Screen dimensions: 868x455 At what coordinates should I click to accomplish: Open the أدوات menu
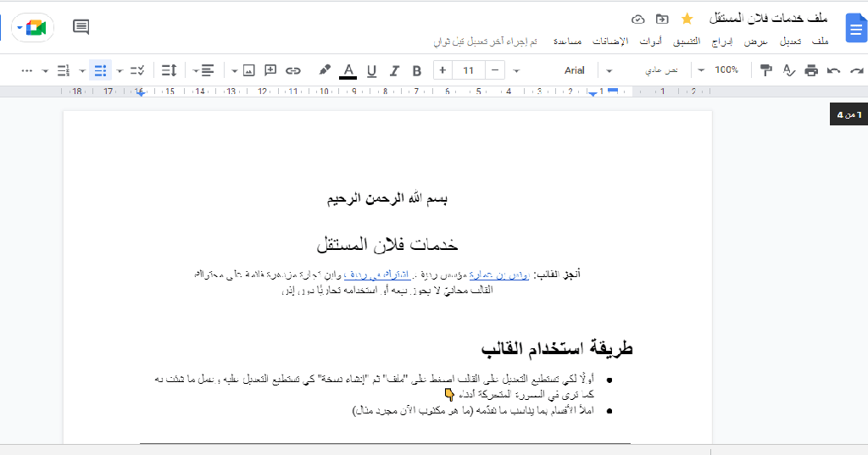point(651,42)
